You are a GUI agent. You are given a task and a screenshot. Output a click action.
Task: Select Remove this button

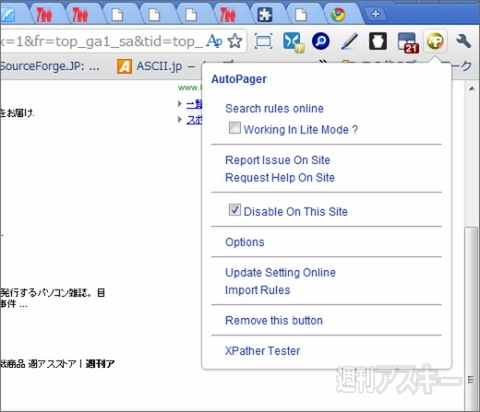274,320
